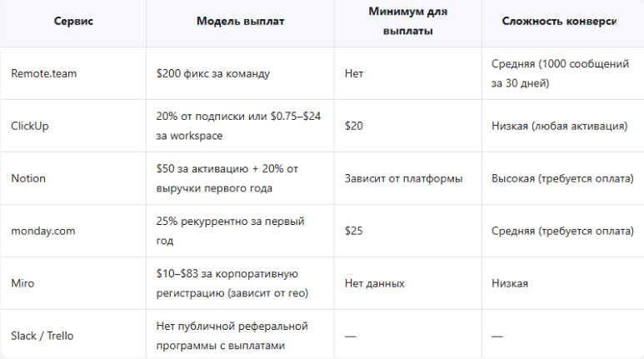Select the Miro service name
This screenshot has height=359, width=644.
23,283
